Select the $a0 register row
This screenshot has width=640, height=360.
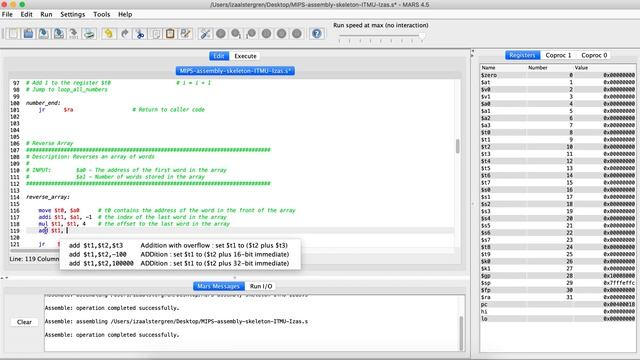pos(558,104)
